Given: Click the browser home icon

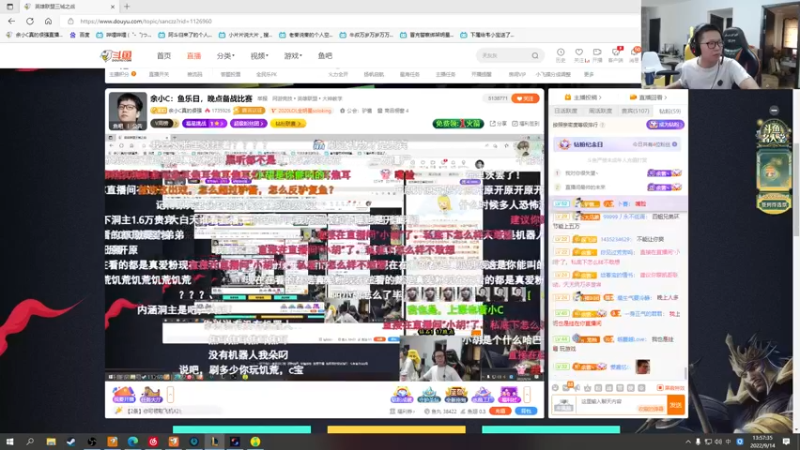Looking at the screenshot, I should coord(48,21).
